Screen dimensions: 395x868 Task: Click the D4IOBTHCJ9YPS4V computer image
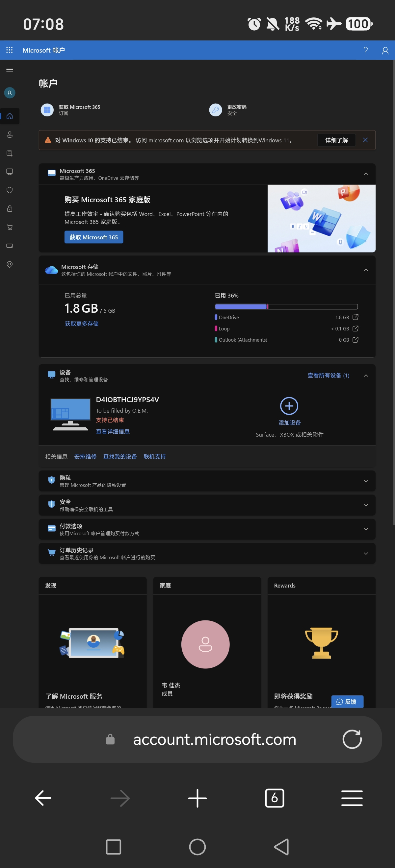(70, 414)
